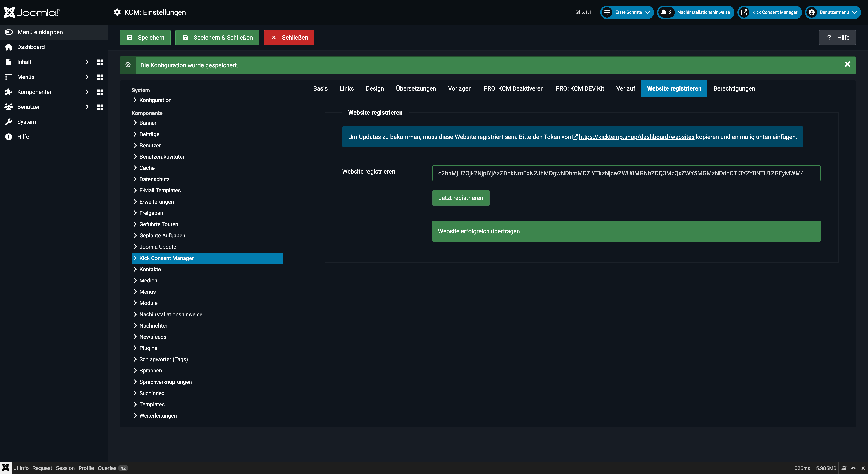Open J! Info debug panel

(21, 468)
